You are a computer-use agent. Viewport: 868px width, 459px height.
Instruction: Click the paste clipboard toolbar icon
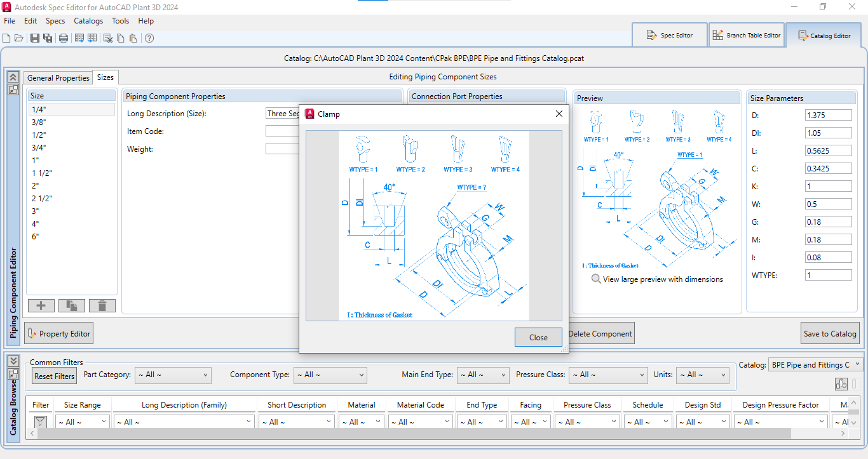133,38
